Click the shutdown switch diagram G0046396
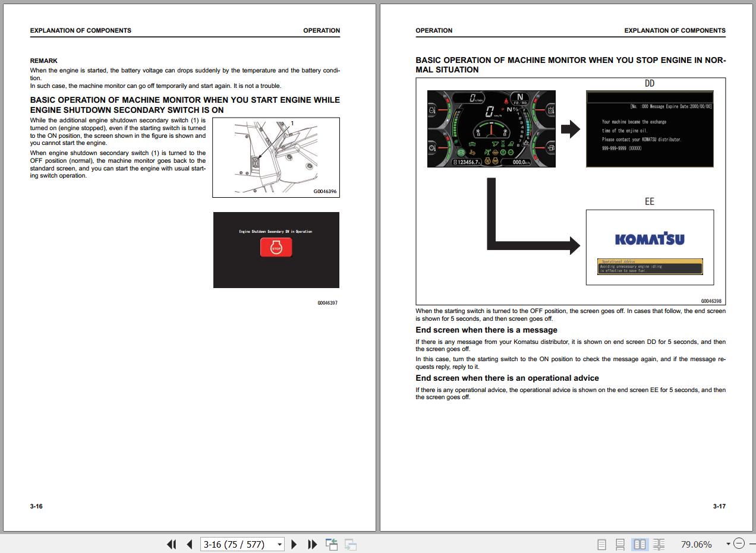 point(276,157)
